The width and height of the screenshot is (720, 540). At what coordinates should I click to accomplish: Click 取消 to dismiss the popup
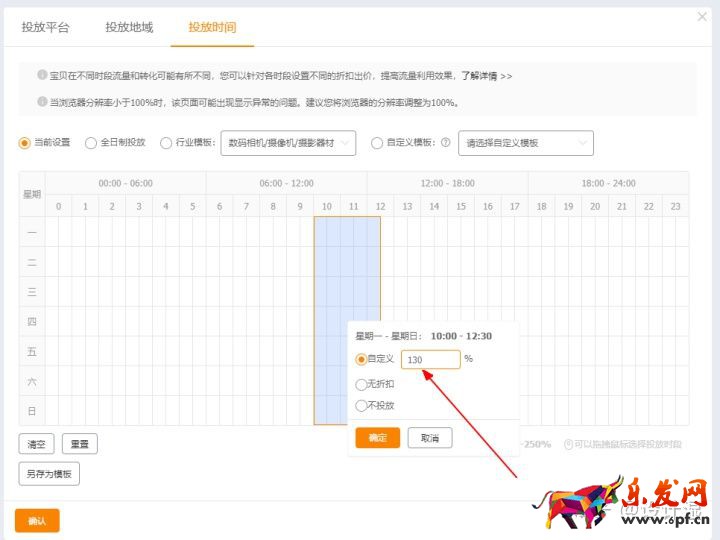[429, 438]
